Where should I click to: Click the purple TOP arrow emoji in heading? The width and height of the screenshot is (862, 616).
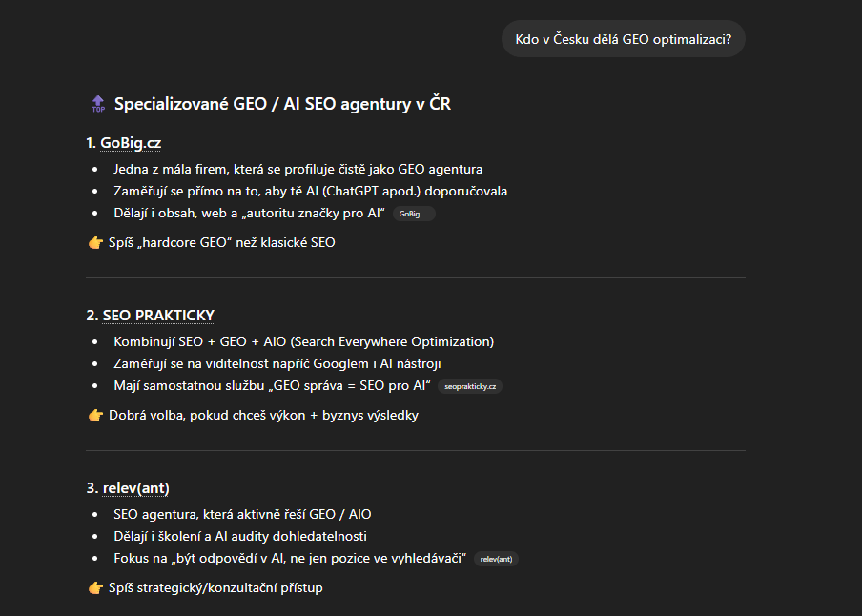97,104
